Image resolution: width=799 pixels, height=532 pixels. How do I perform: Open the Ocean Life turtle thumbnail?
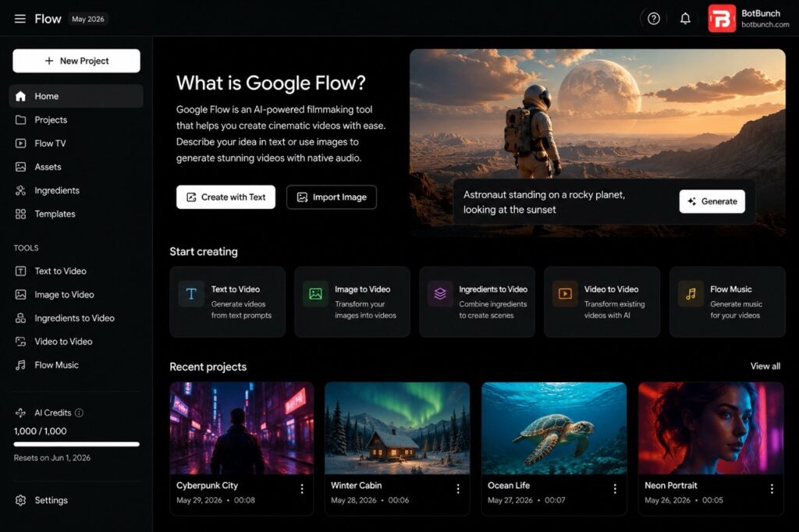554,428
